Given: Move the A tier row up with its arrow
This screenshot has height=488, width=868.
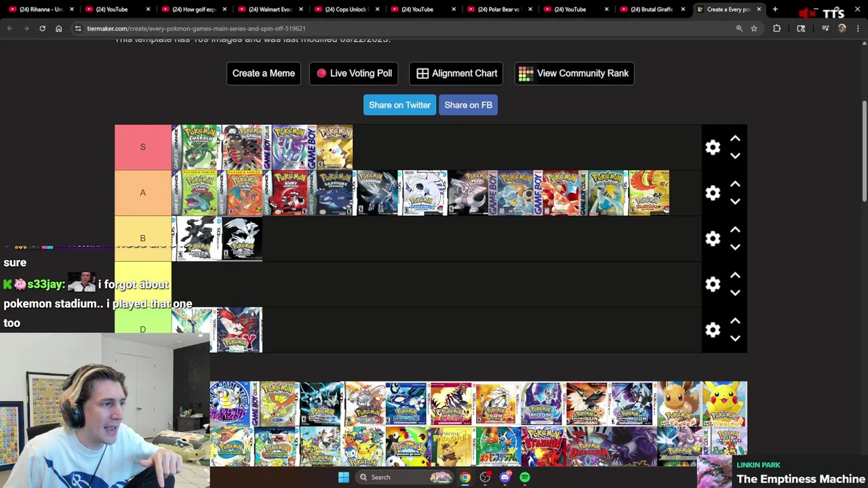Looking at the screenshot, I should point(735,184).
